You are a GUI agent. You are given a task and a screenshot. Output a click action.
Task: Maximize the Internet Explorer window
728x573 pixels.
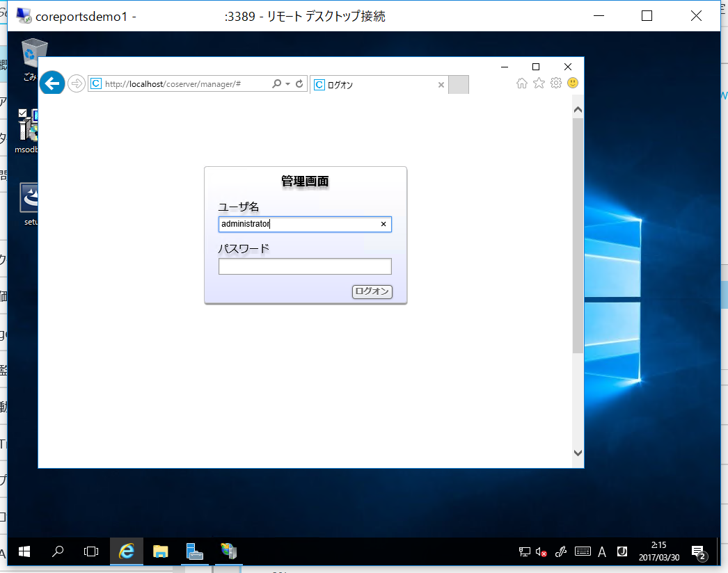pyautogui.click(x=536, y=67)
